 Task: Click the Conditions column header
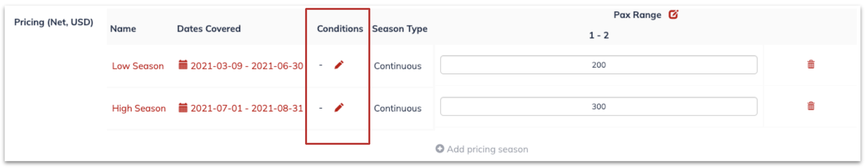coord(340,29)
